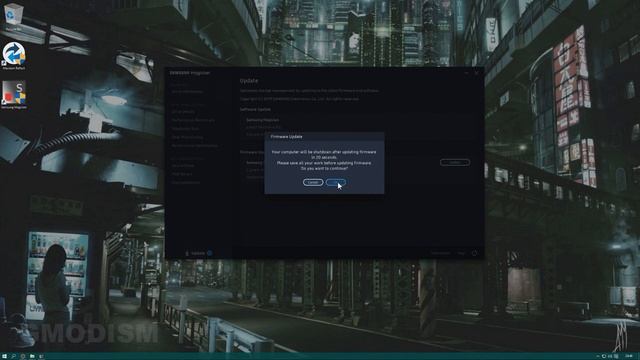Open the Store icon on the taskbar
This screenshot has height=360, width=640.
(41, 356)
